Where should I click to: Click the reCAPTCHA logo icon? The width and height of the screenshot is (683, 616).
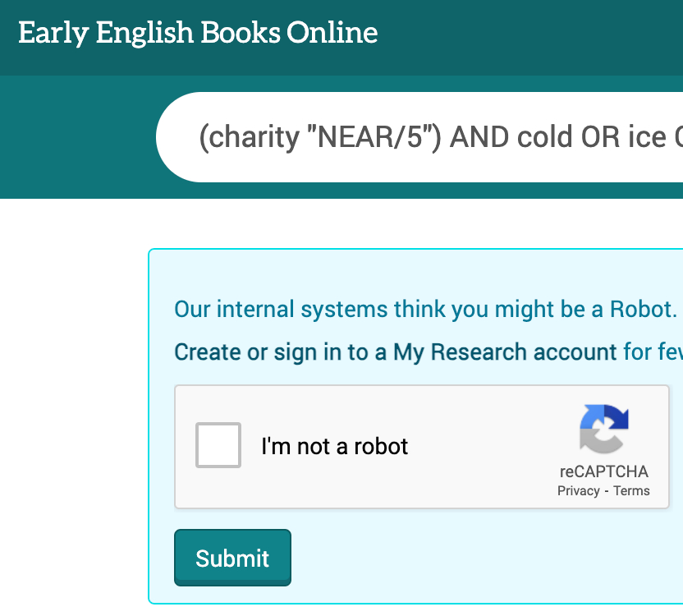(x=603, y=428)
